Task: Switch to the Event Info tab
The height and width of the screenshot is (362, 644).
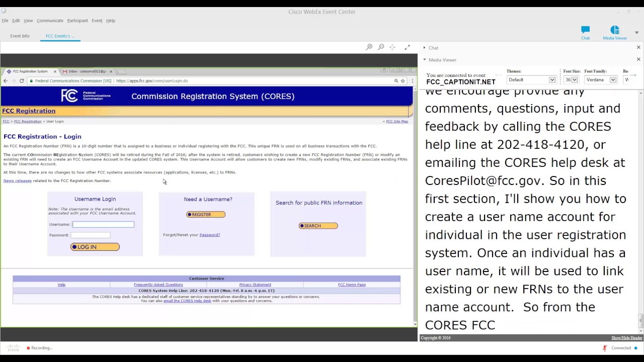Action: [x=20, y=36]
